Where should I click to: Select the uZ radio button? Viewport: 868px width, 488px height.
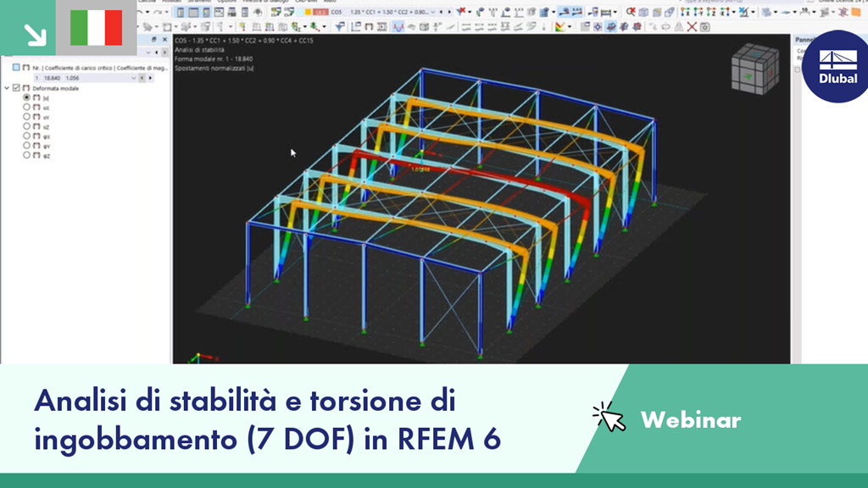point(26,127)
